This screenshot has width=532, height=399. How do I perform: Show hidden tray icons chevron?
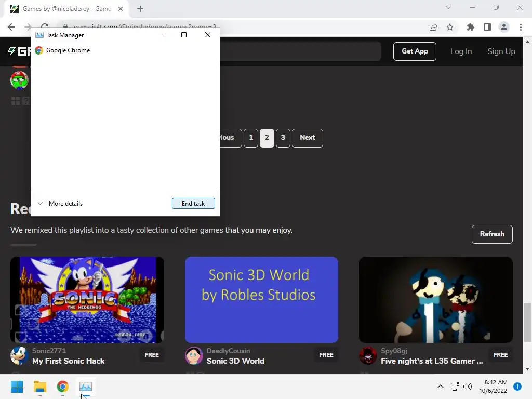pos(441,387)
